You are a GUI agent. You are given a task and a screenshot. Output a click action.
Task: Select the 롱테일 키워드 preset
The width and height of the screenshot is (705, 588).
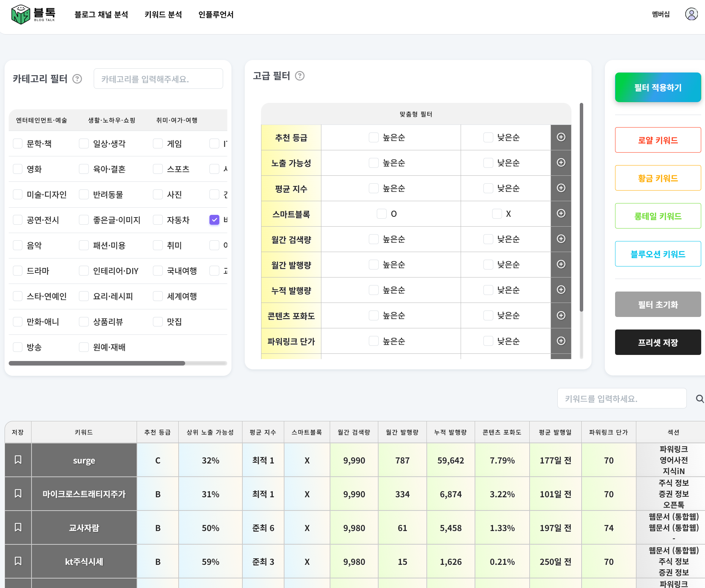[x=658, y=216]
